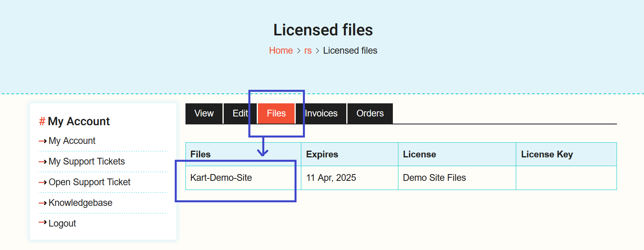Click the hash symbol in My Account heading
Image resolution: width=644 pixels, height=250 pixels.
[42, 121]
